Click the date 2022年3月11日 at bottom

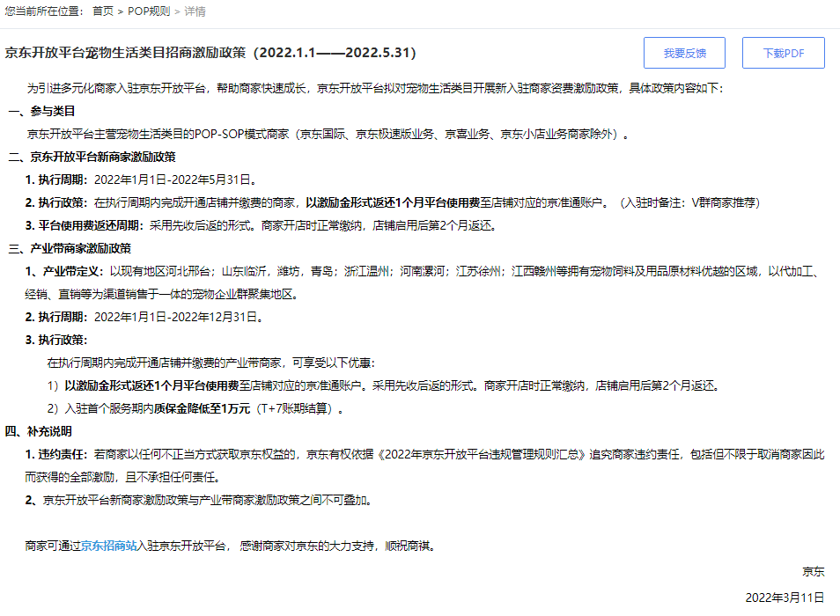point(785,598)
